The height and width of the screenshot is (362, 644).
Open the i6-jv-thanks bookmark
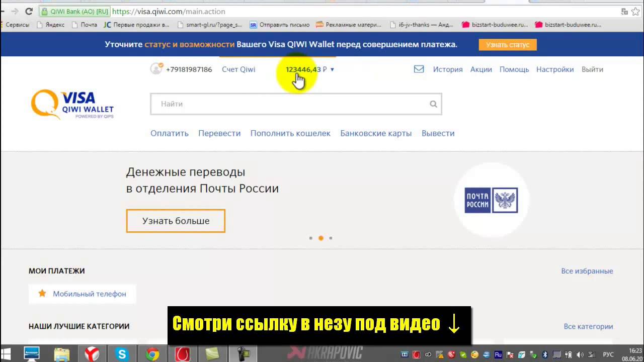[x=421, y=25]
